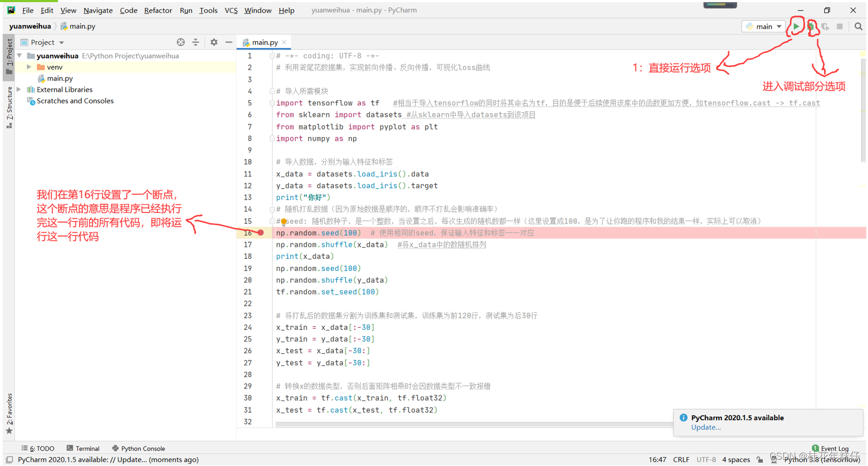Screen dimensions: 868x466
Task: Open Search Everywhere magnifier icon
Action: tap(859, 26)
